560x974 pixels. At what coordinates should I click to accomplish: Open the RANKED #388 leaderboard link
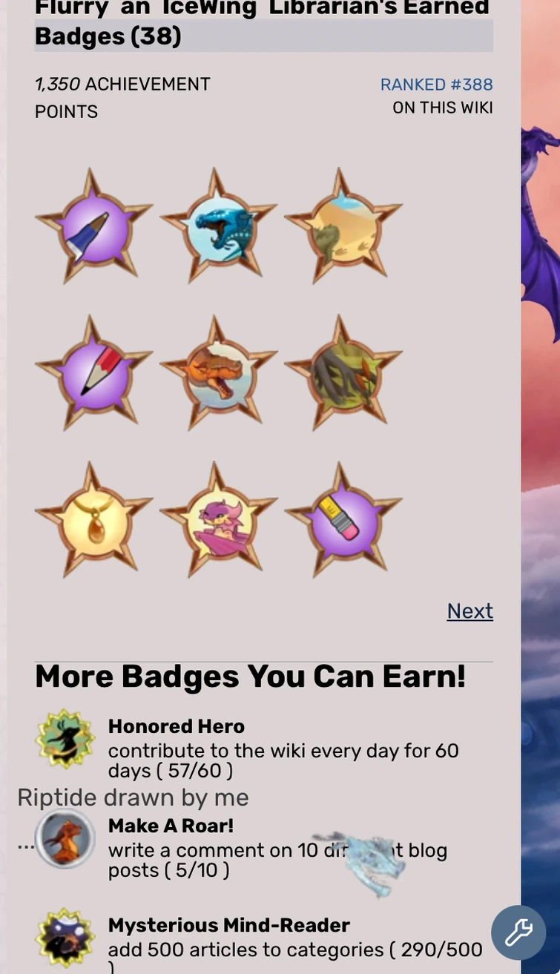click(x=436, y=85)
